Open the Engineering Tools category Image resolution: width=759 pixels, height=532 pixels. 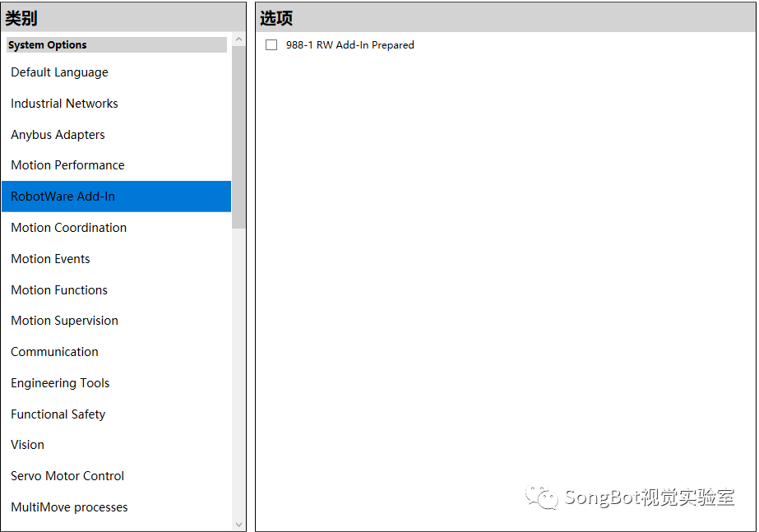[x=117, y=383]
